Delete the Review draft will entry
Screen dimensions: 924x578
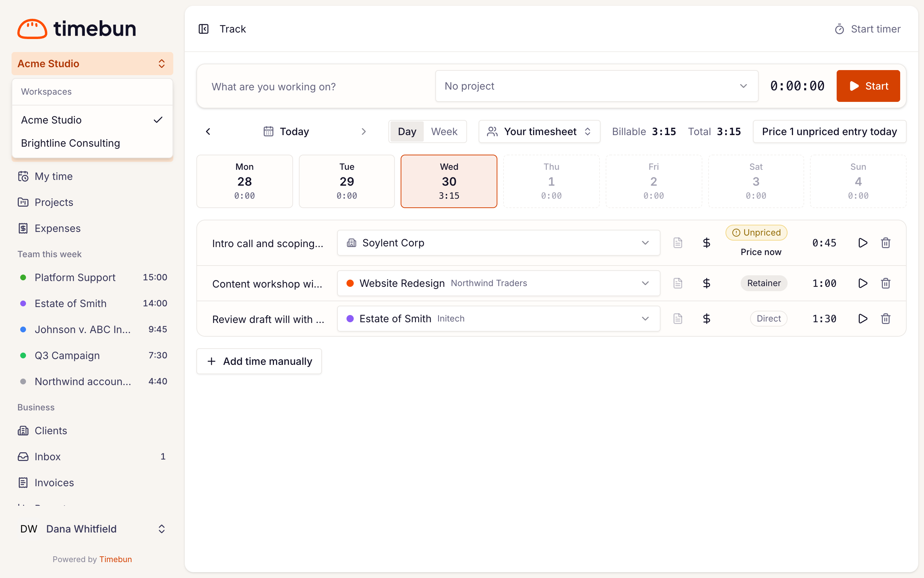[886, 318]
